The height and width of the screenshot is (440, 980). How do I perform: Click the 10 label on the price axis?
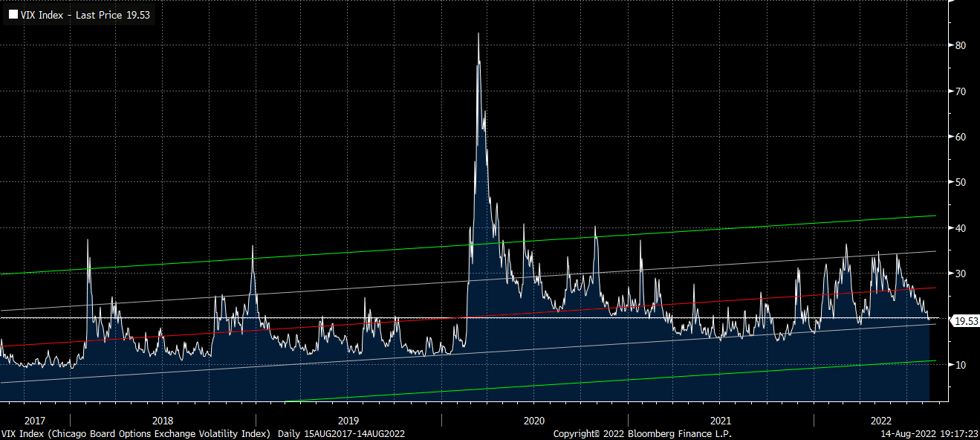pos(959,365)
